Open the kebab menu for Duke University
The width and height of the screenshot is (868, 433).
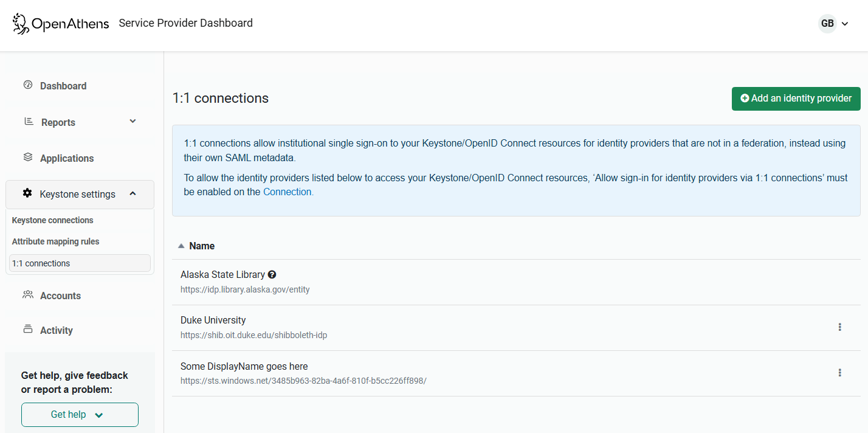[x=840, y=326]
